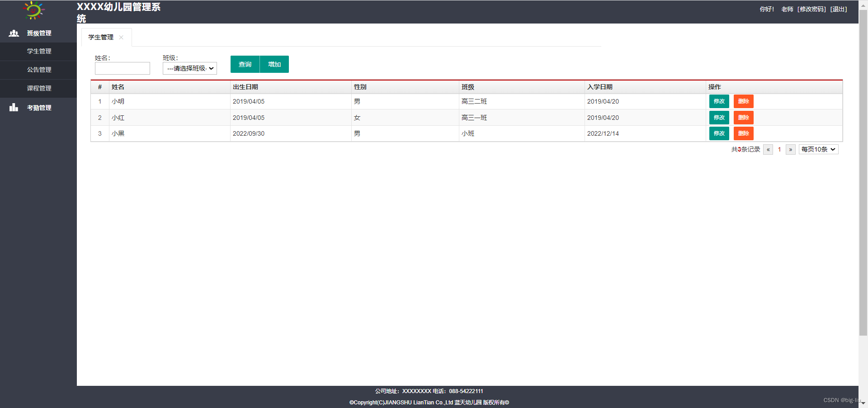Click the XXXX幼儿园管理系统 title
The width and height of the screenshot is (868, 408).
point(118,12)
